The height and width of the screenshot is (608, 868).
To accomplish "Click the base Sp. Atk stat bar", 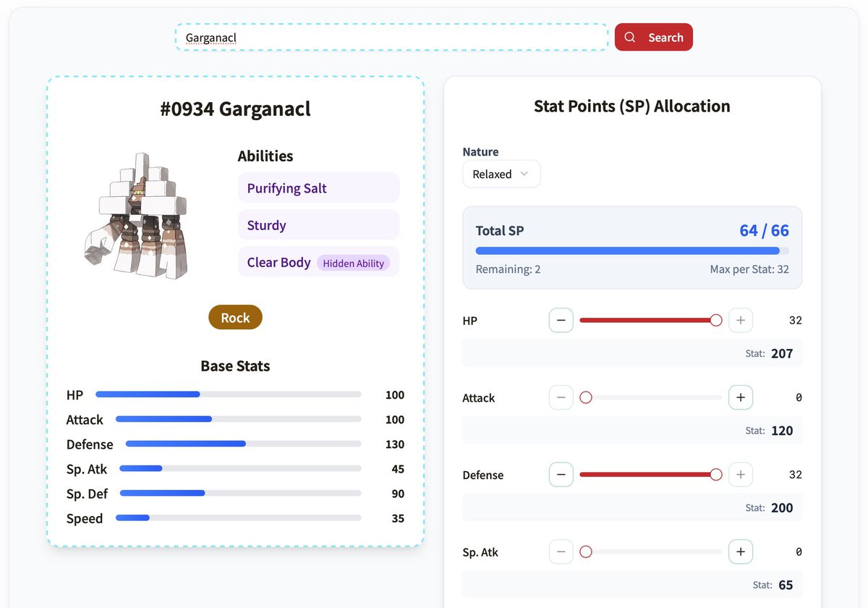I will click(240, 468).
